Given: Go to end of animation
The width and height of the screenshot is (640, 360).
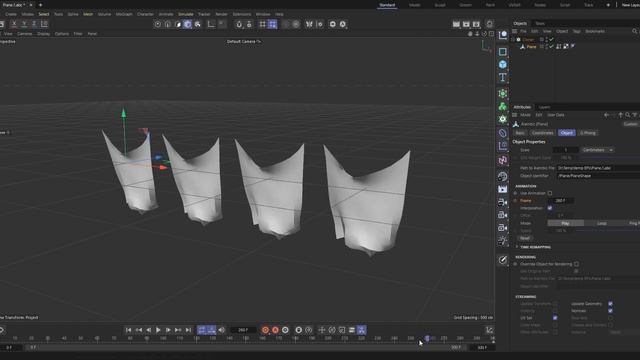Looking at the screenshot, I should click(188, 330).
